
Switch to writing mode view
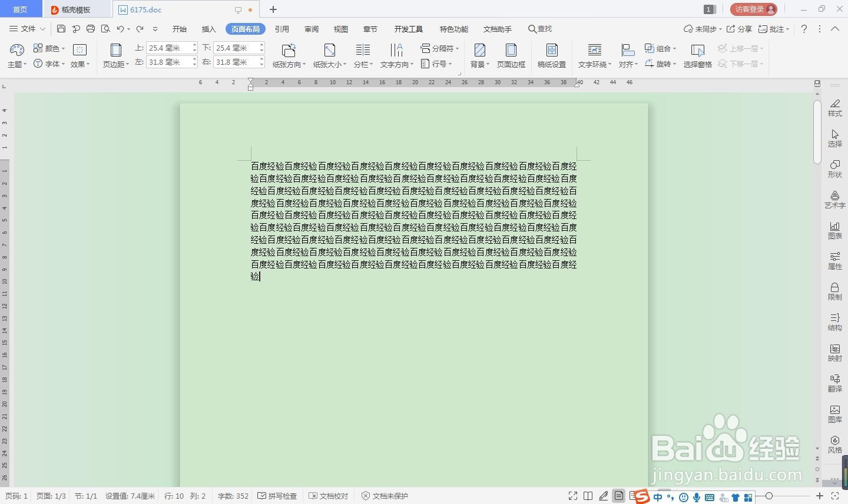tap(603, 496)
